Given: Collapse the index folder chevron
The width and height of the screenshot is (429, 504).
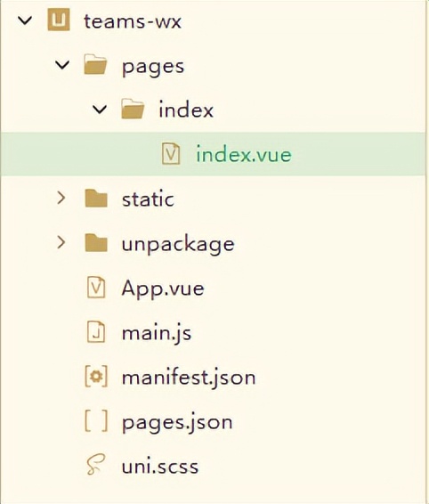Looking at the screenshot, I should coord(100,110).
